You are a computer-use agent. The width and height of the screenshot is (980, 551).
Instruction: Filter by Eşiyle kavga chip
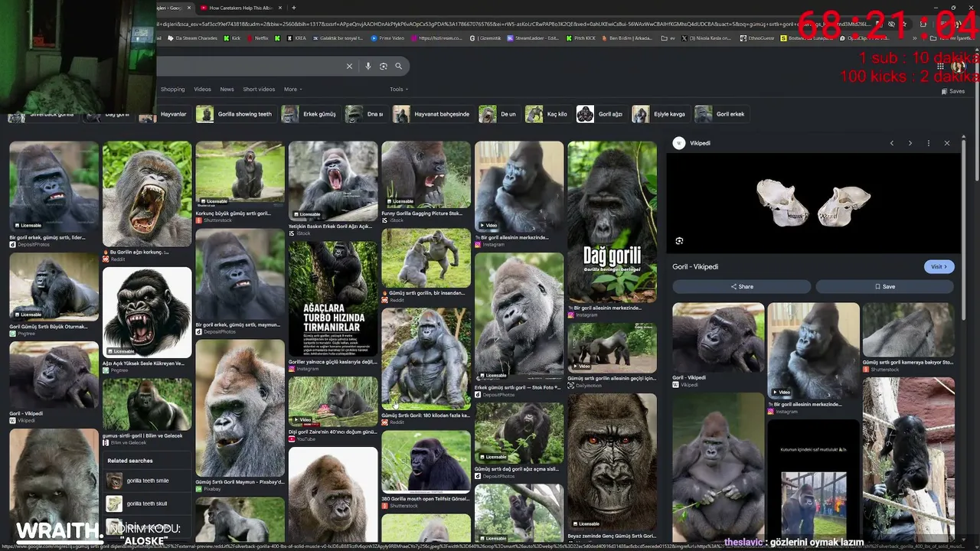pyautogui.click(x=660, y=114)
